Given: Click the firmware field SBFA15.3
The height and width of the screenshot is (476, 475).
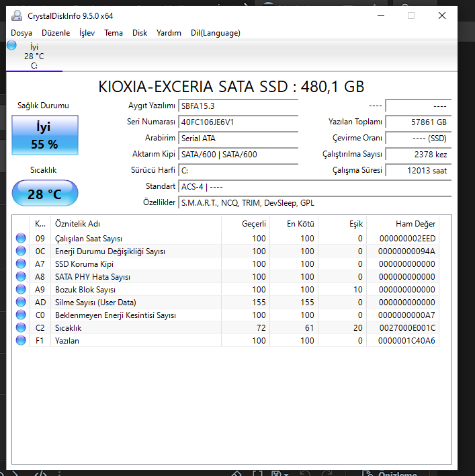Looking at the screenshot, I should pyautogui.click(x=238, y=106).
